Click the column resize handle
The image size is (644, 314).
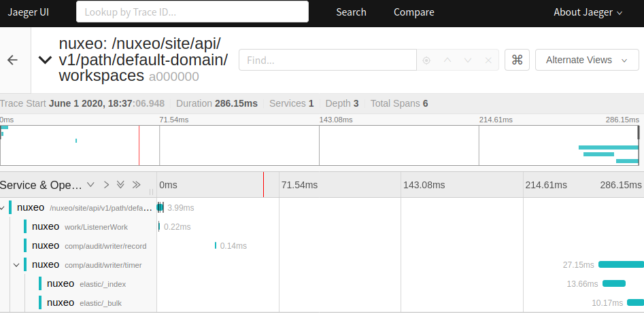pos(151,192)
